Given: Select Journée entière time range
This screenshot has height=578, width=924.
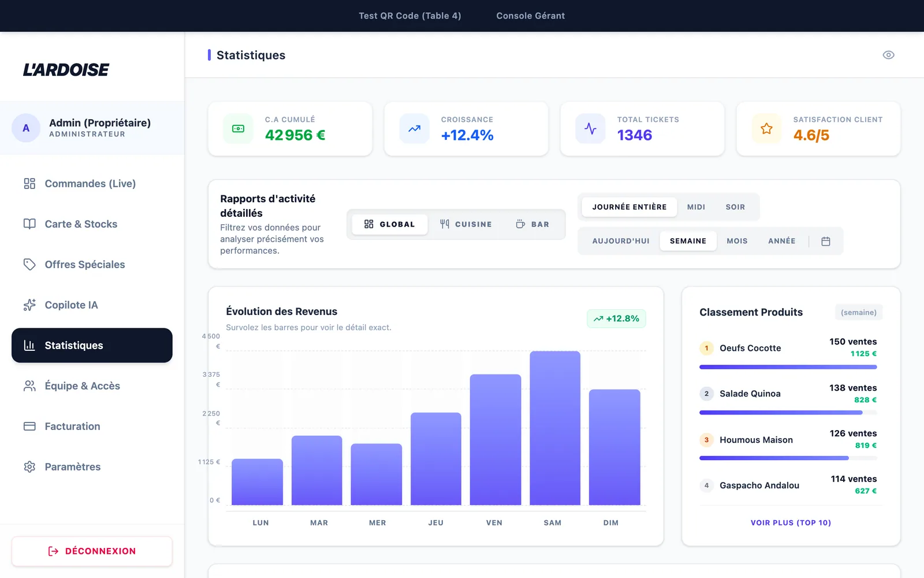Looking at the screenshot, I should point(629,207).
